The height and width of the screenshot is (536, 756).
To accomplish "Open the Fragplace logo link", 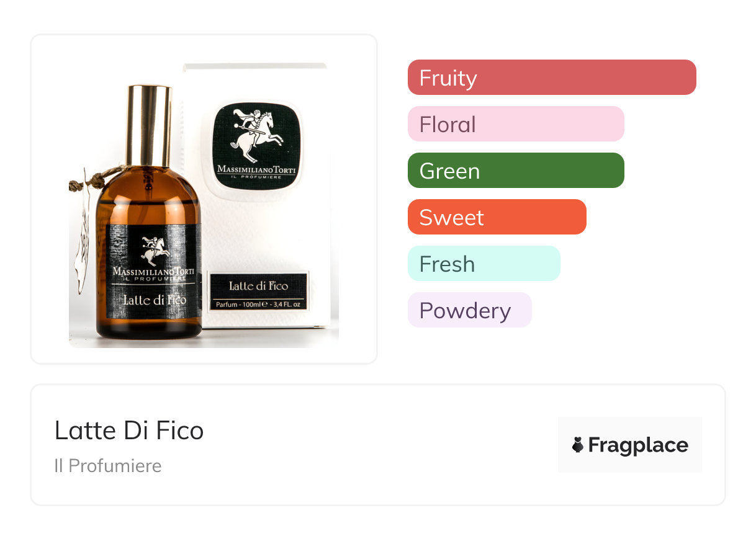I will pos(630,445).
